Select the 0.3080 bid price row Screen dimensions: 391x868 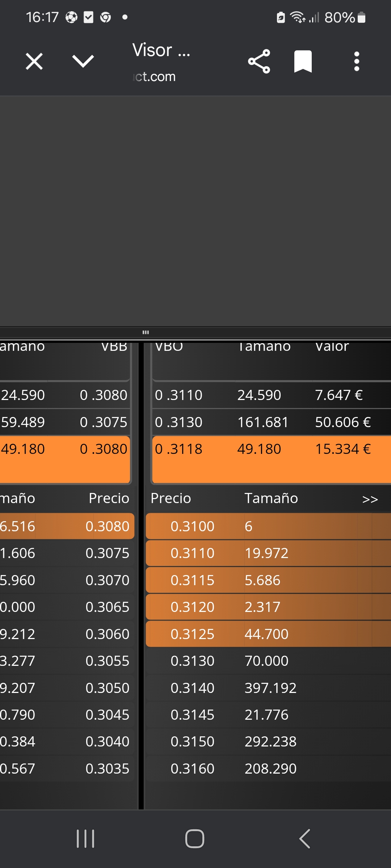pos(67,526)
